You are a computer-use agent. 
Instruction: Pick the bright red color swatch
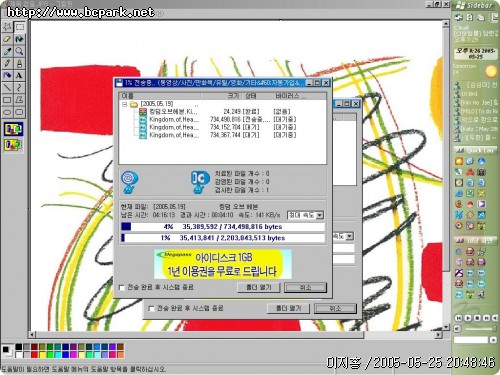(34, 355)
